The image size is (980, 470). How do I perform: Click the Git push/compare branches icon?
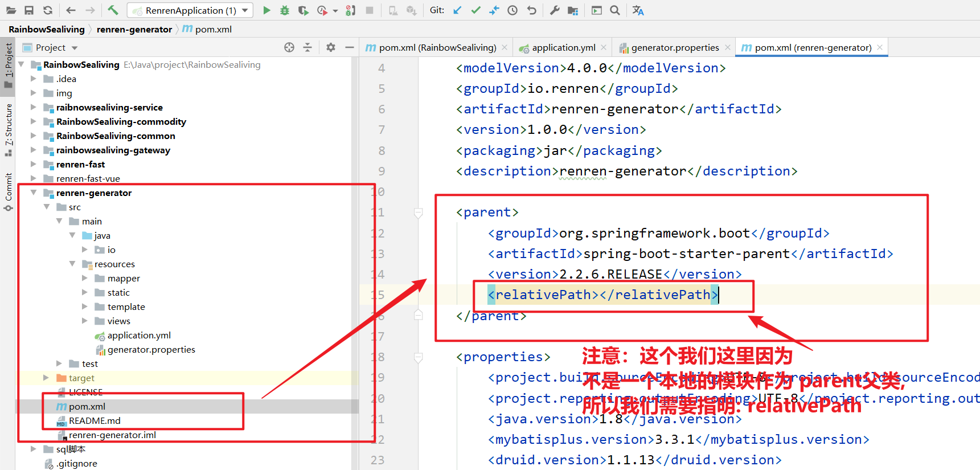click(494, 10)
